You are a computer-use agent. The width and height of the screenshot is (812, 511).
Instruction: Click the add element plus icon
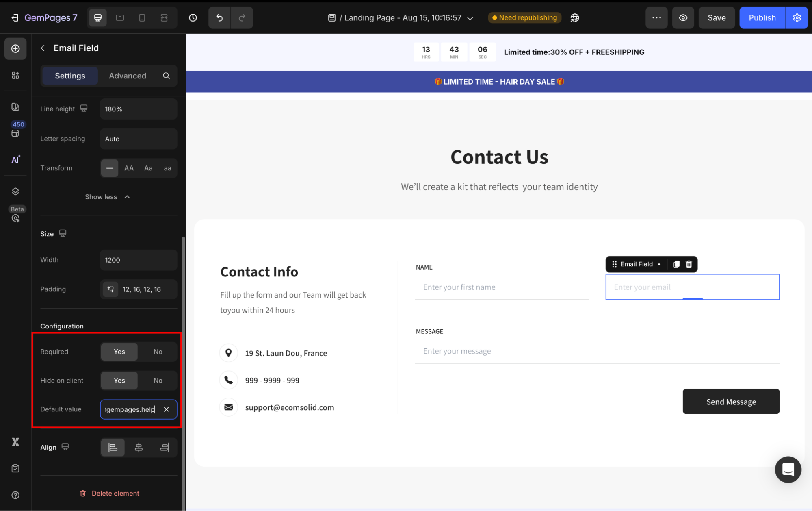(x=15, y=49)
